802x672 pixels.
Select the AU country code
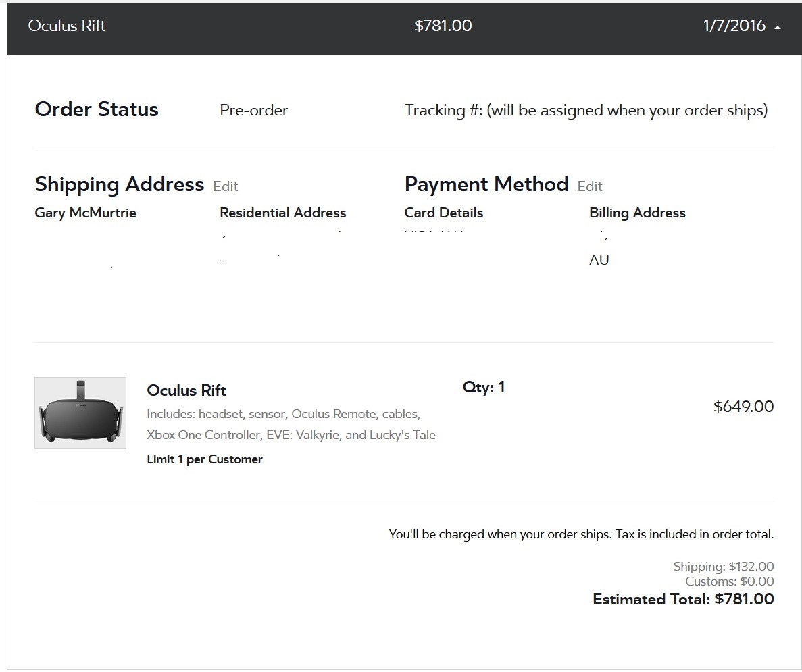point(599,260)
